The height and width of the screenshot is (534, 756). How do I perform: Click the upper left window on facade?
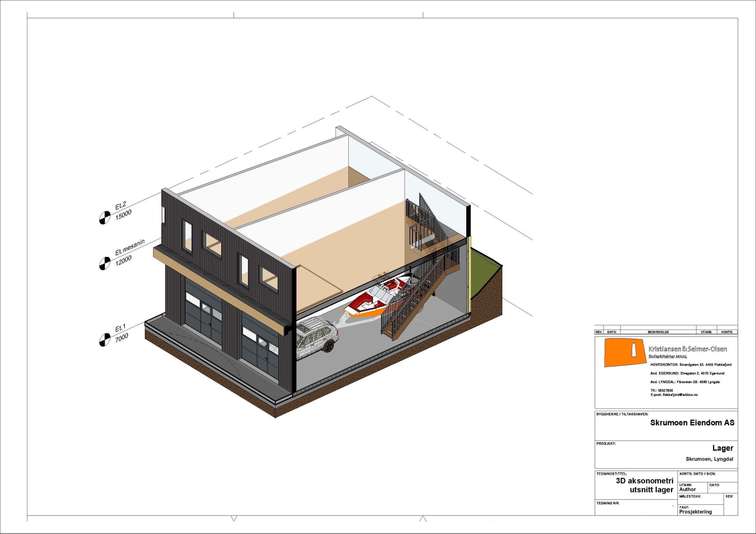[x=188, y=236]
